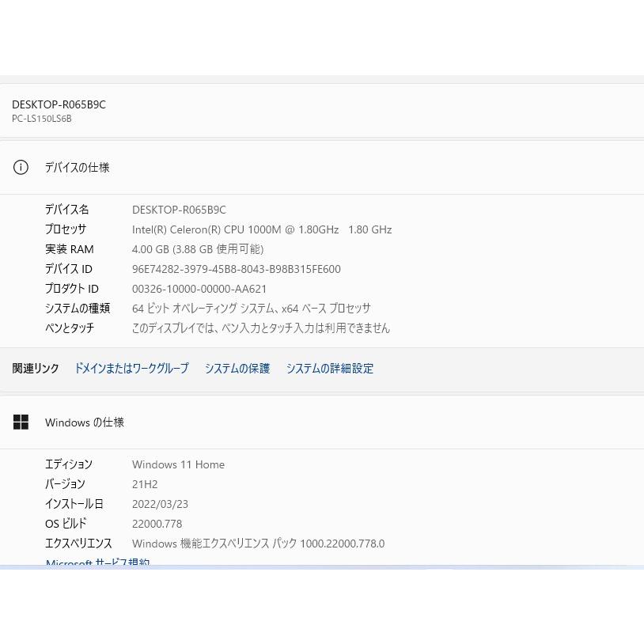
Task: Select install date 2022/03/23
Action: click(160, 504)
